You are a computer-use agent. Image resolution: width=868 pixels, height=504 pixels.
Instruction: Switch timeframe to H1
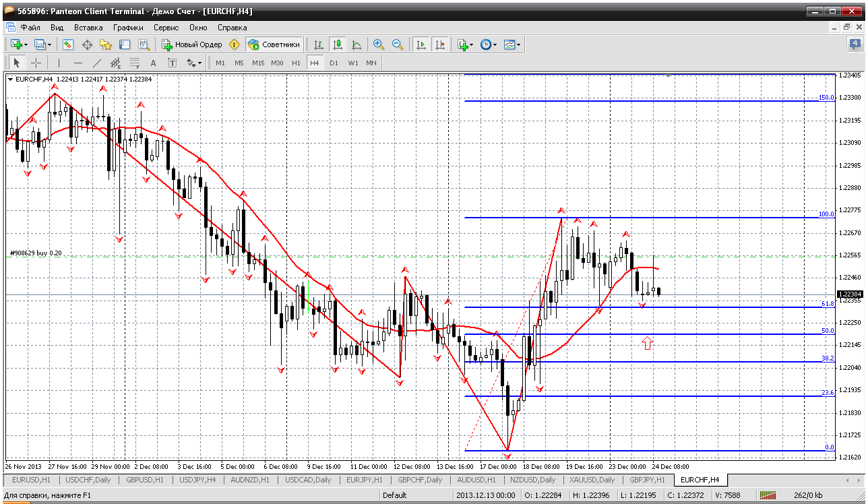coord(296,63)
